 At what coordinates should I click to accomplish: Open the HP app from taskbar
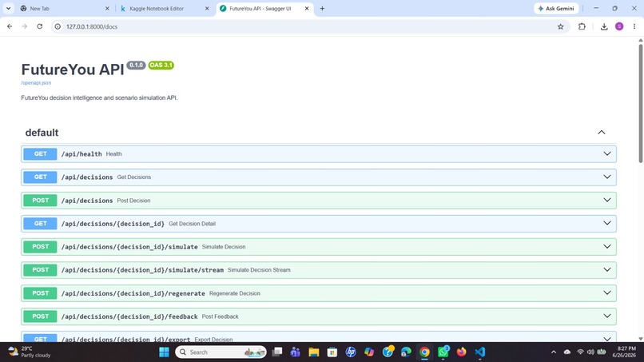pyautogui.click(x=350, y=352)
